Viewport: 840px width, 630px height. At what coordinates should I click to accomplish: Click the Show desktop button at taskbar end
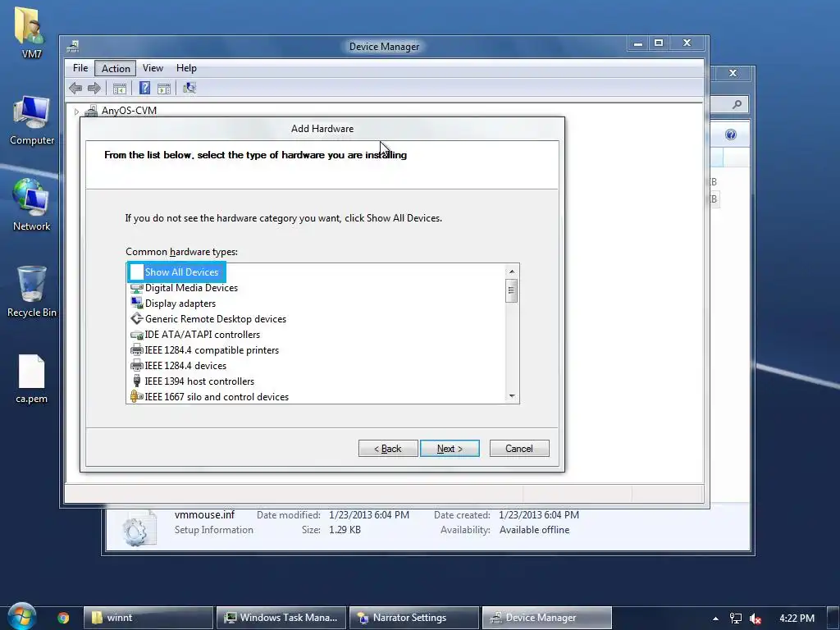pyautogui.click(x=833, y=619)
